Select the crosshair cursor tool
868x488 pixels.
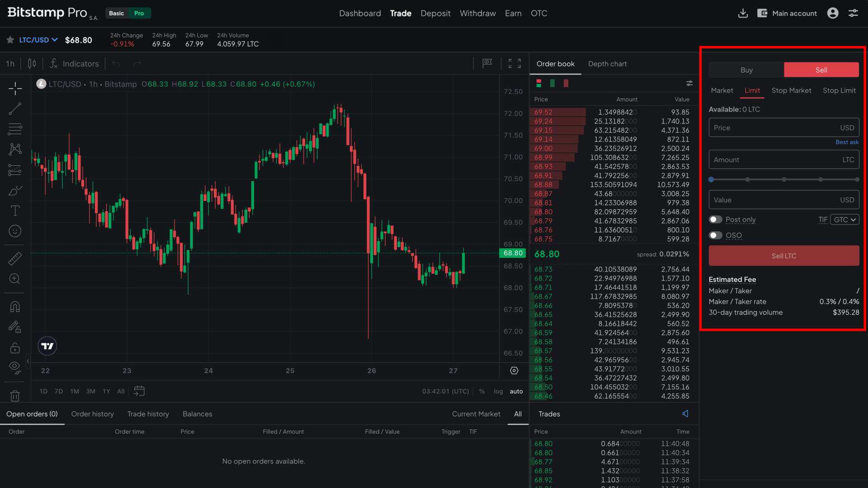pos(15,88)
